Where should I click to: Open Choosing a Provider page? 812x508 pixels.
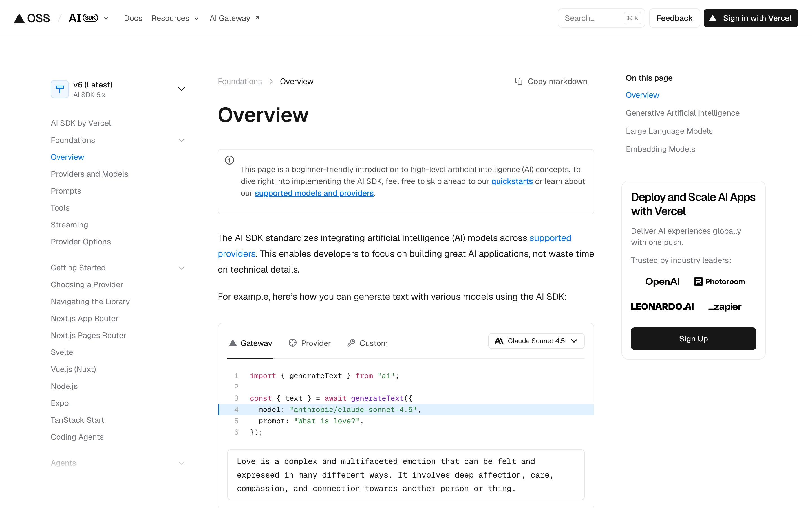click(x=87, y=284)
